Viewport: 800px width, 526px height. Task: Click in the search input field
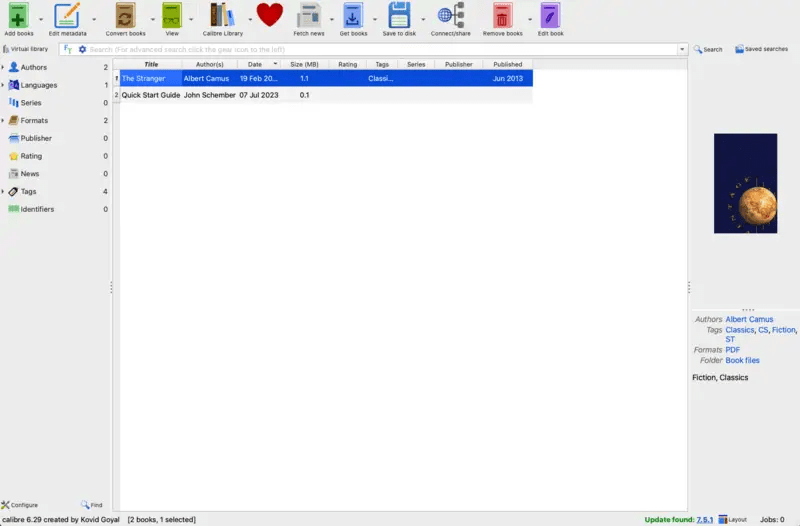point(383,49)
